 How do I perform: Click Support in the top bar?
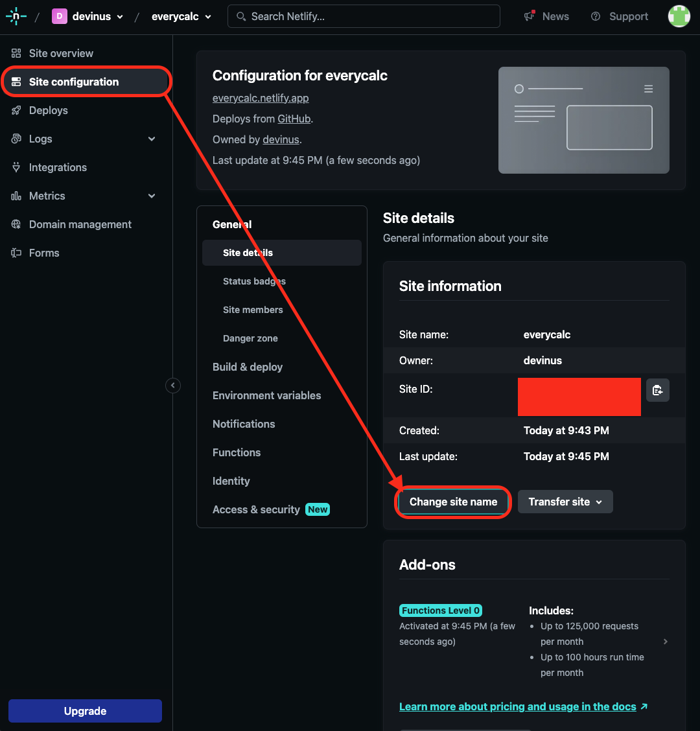pos(629,16)
